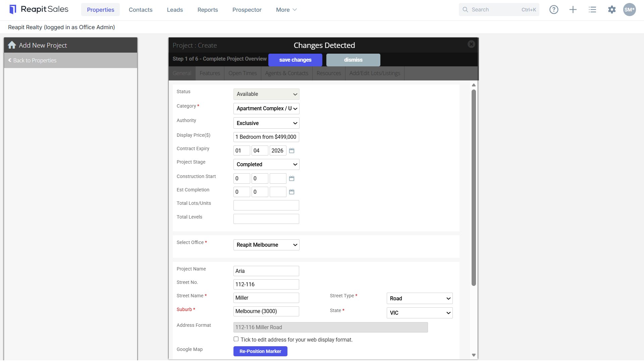Open Construction Start calendar picker
This screenshot has height=362, width=644.
pyautogui.click(x=292, y=179)
